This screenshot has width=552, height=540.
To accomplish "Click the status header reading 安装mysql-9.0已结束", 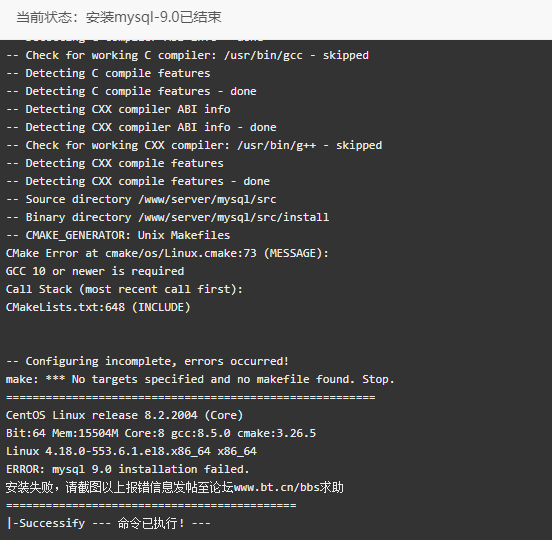I will click(x=153, y=17).
